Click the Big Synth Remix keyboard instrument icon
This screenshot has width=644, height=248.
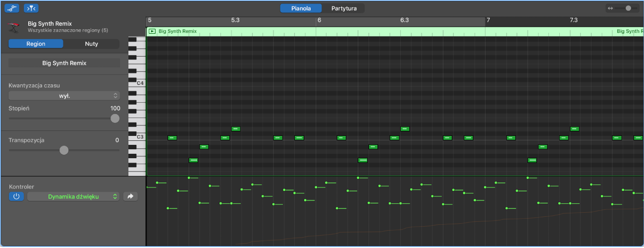click(15, 27)
